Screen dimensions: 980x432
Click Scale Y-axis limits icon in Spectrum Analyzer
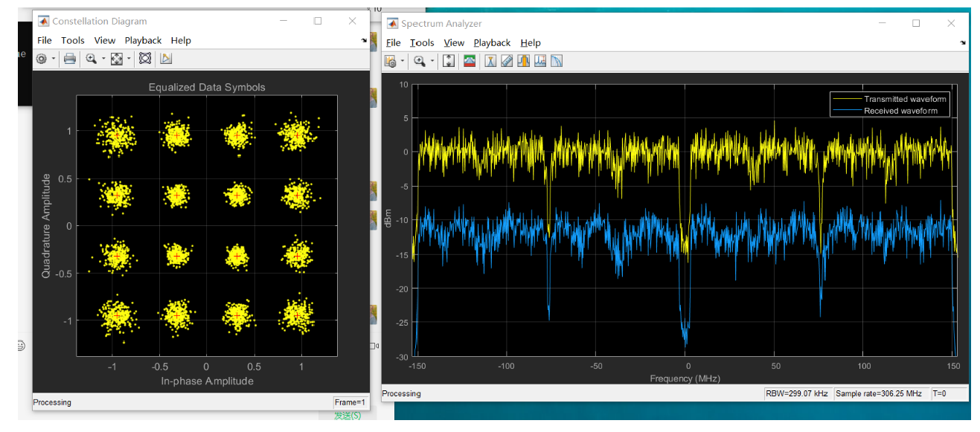tap(449, 61)
